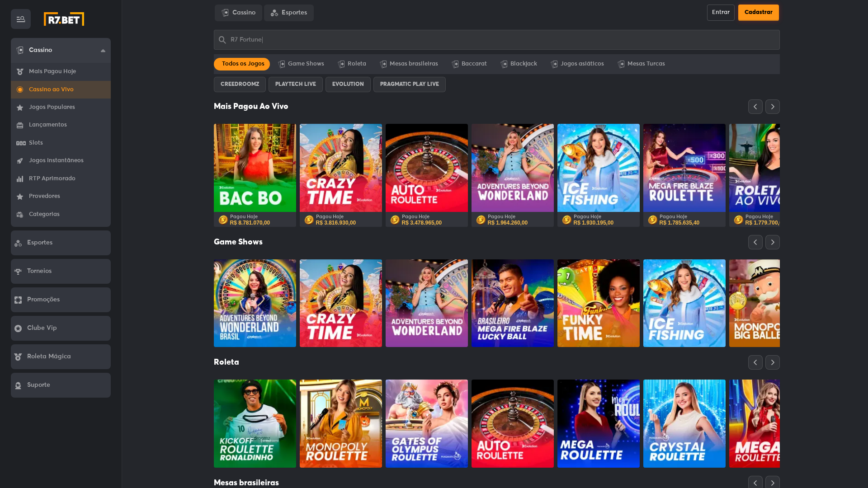Image resolution: width=868 pixels, height=488 pixels.
Task: Click the cards icon beside Mesas Turcas
Action: tap(621, 64)
